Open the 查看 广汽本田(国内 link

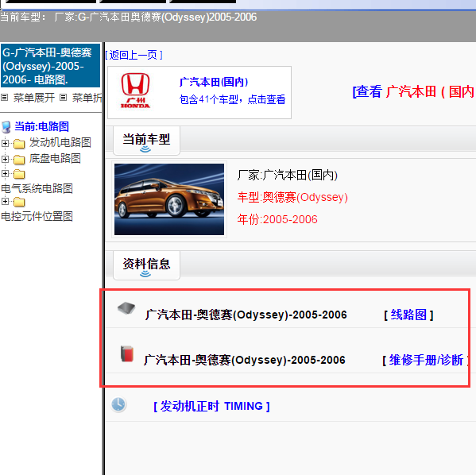[413, 91]
